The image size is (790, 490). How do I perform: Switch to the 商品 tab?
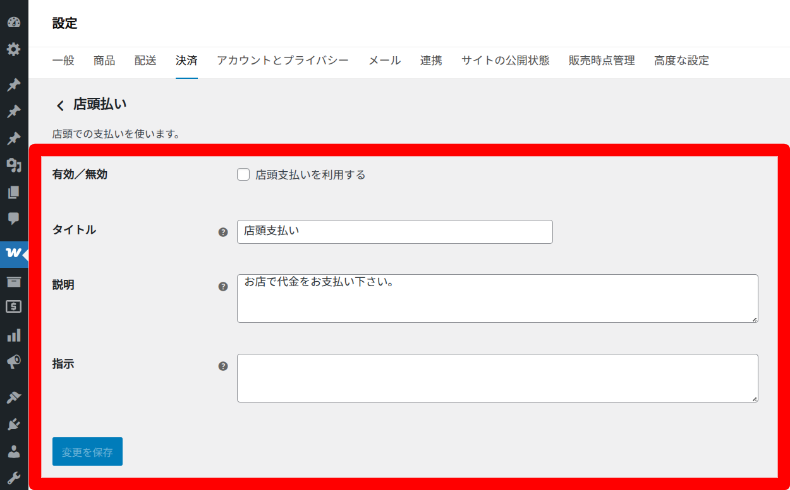coord(104,60)
